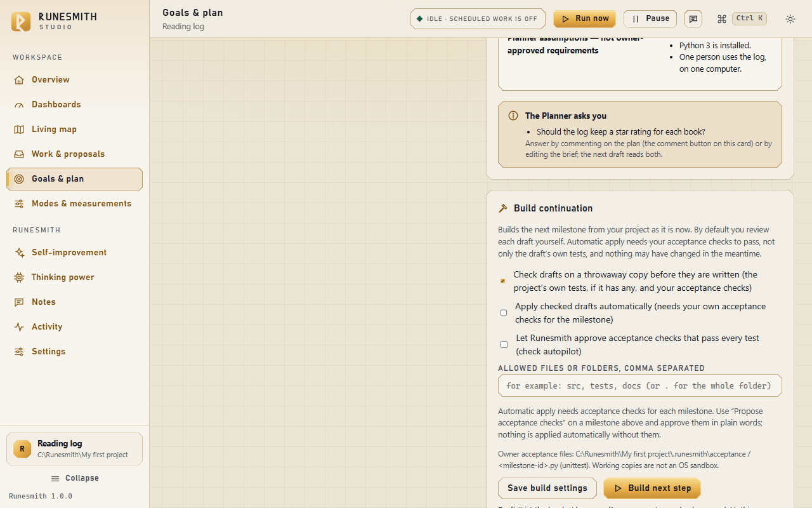Open the Work & proposals inbox icon
The width and height of the screenshot is (812, 508).
[x=19, y=154]
